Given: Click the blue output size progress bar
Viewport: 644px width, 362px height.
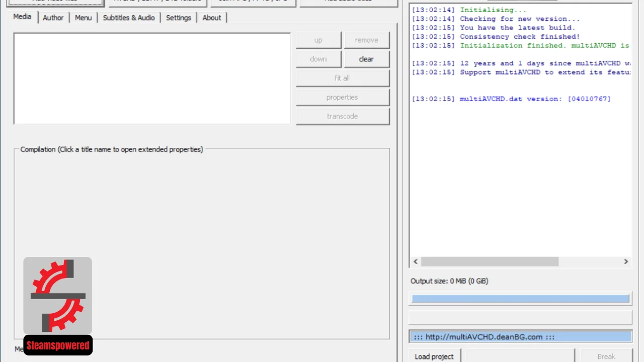Looking at the screenshot, I should [520, 299].
